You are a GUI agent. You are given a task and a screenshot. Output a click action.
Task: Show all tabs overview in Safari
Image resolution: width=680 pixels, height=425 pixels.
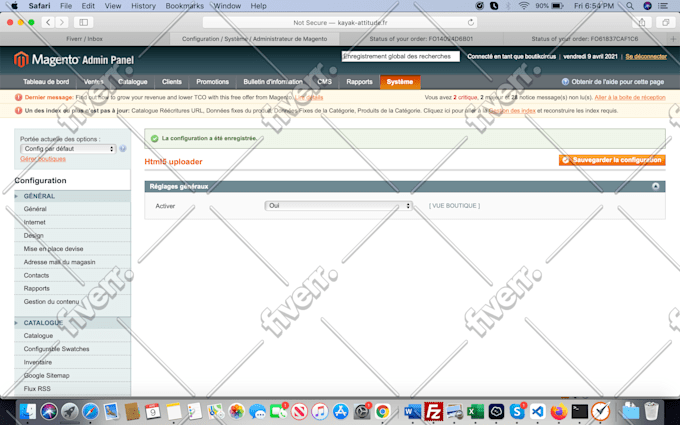tap(665, 23)
